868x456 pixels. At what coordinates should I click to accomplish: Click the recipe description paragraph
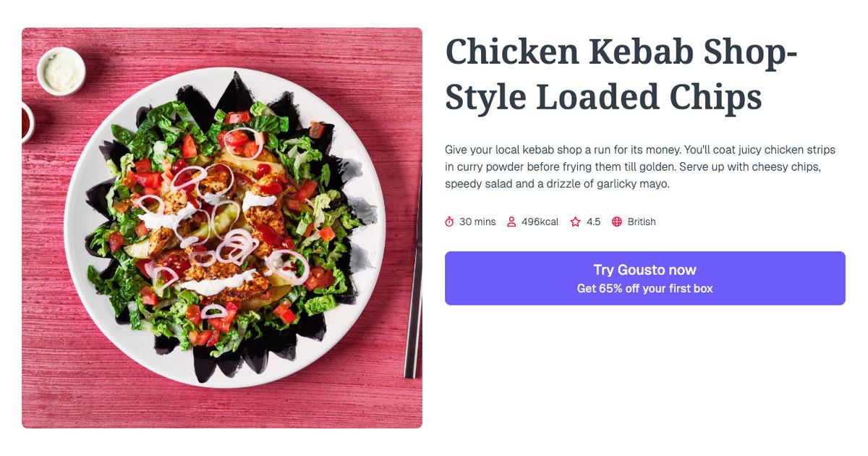tap(639, 166)
